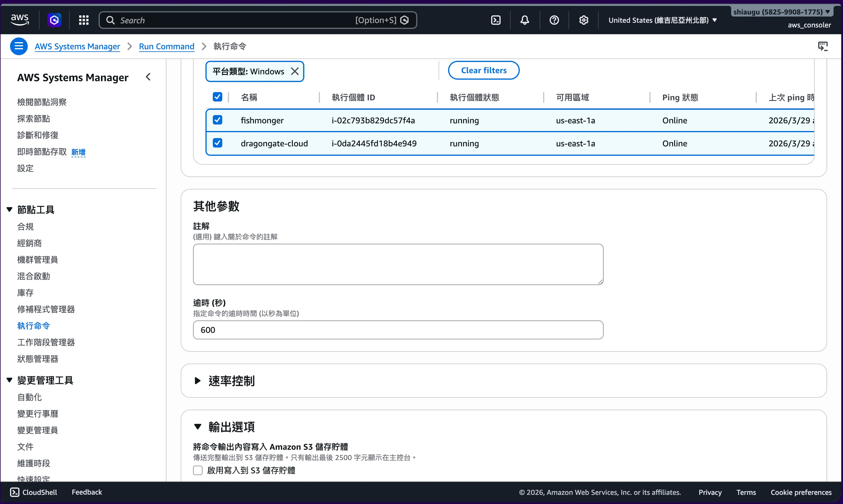
Task: Collapse the 輸出選項 section
Action: pyautogui.click(x=198, y=427)
